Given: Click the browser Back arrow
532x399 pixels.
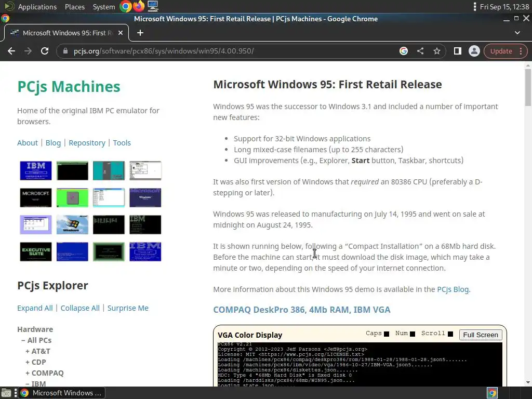Looking at the screenshot, I should (x=11, y=51).
